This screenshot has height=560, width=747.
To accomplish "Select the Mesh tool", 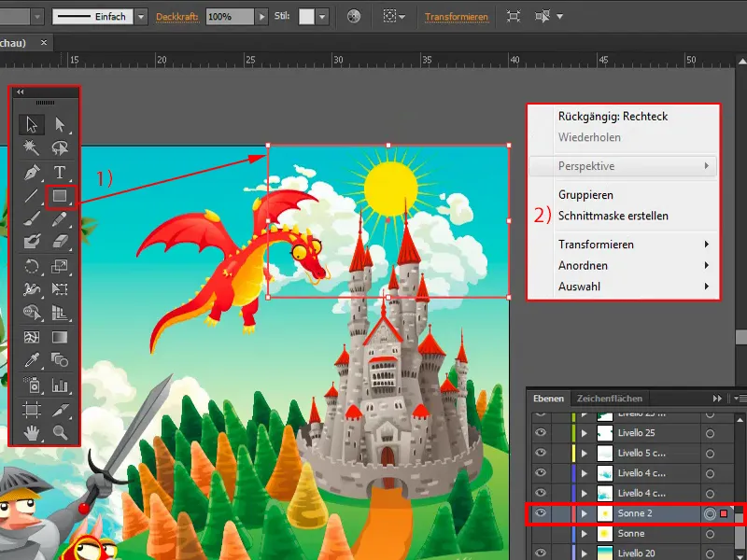I will [32, 337].
